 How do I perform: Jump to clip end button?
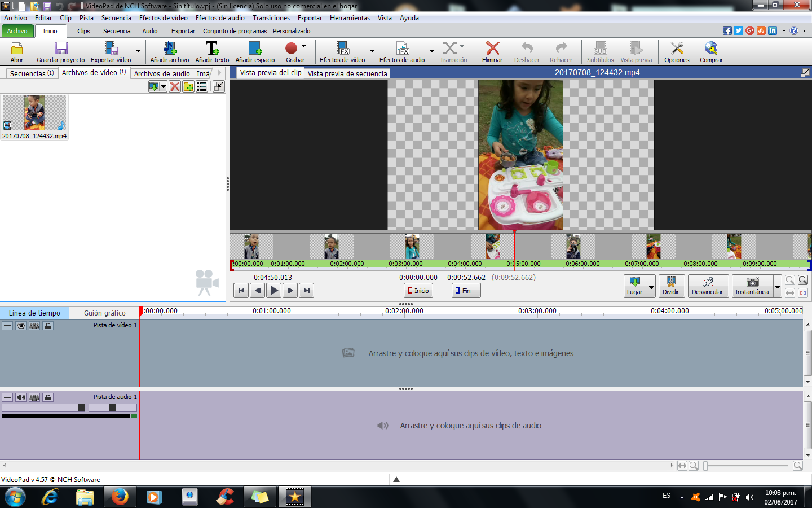pos(307,291)
